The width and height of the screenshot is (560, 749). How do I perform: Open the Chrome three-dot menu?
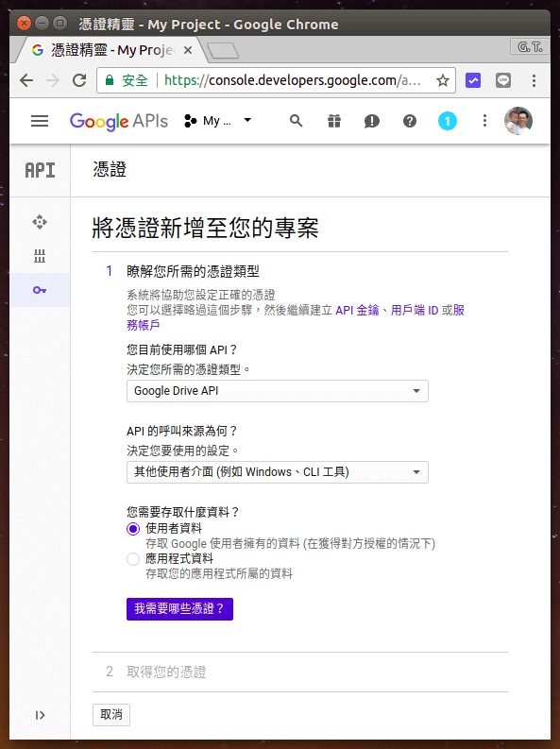pos(534,80)
